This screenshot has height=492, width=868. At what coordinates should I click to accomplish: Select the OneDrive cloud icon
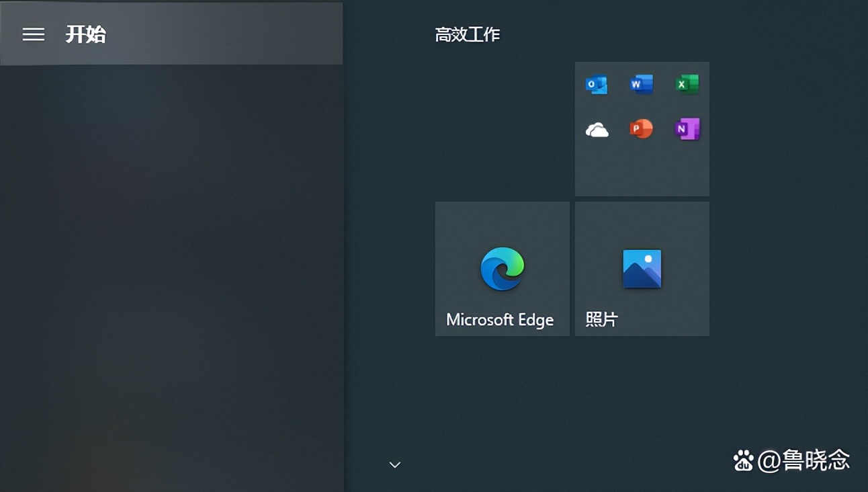[x=597, y=128]
